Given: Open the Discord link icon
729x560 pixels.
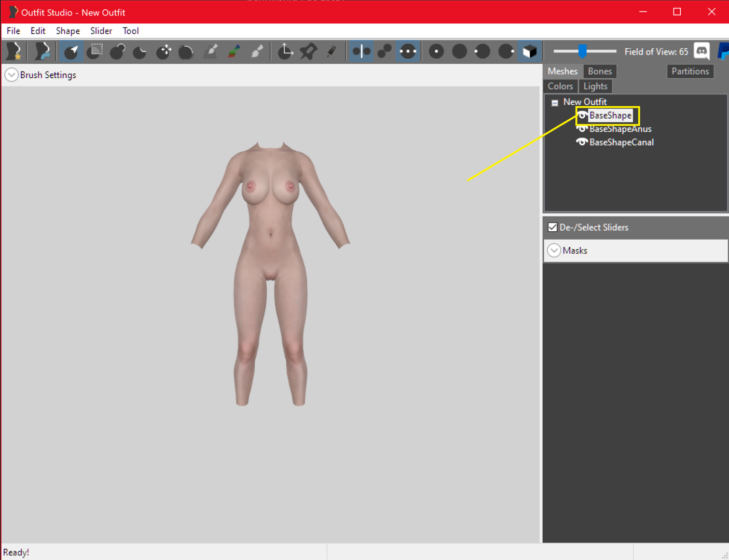Looking at the screenshot, I should (702, 51).
